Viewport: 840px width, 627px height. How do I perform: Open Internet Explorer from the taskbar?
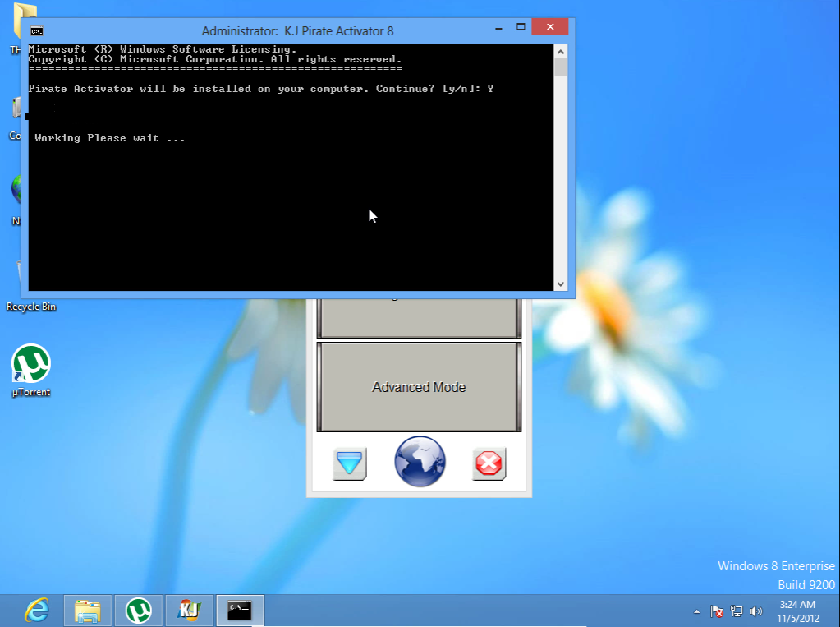pyautogui.click(x=38, y=611)
